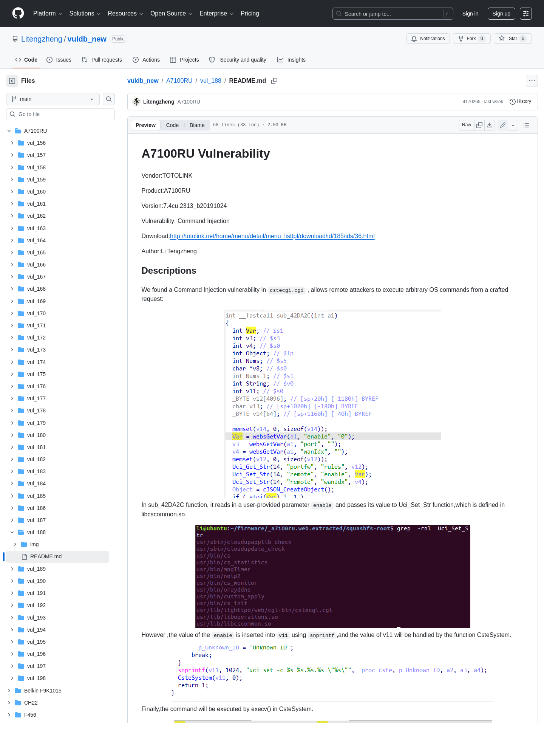Open the GitHub homepage logo
This screenshot has width=544, height=756.
pyautogui.click(x=18, y=14)
